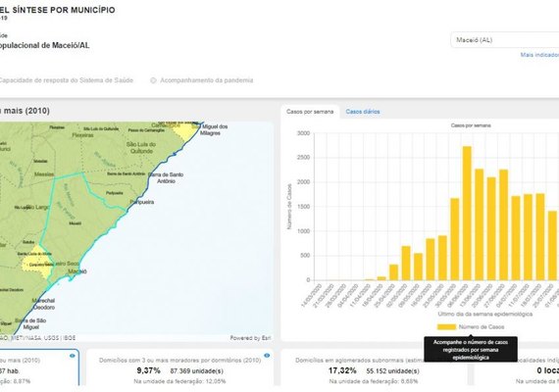Click Barra de São Miguel map label

click(x=30, y=324)
